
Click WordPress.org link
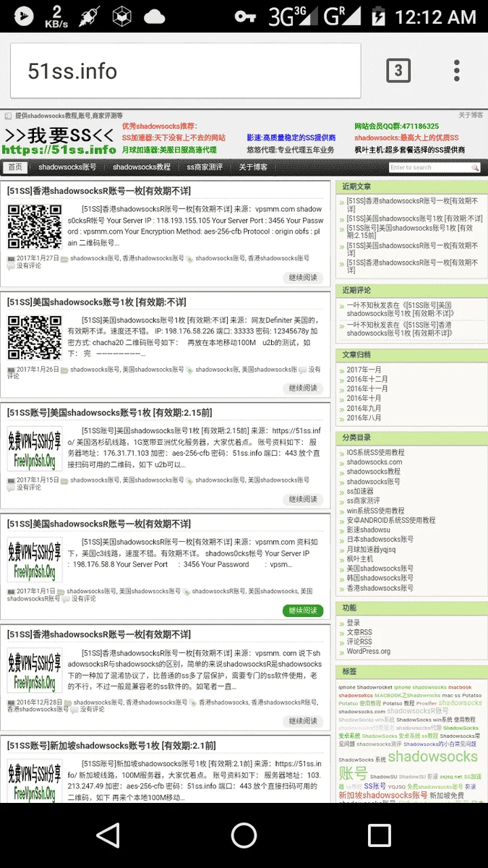coord(368,651)
